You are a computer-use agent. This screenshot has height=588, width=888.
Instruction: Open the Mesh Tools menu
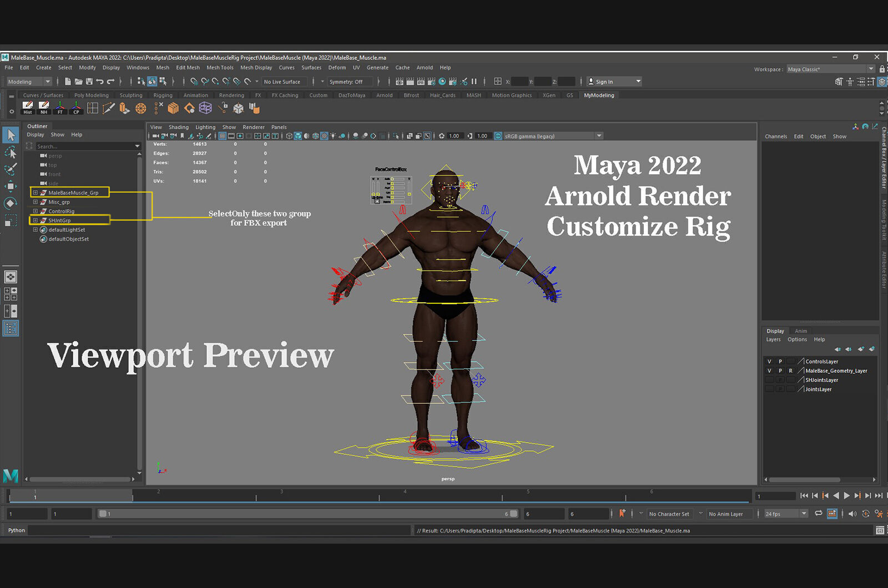coord(220,68)
